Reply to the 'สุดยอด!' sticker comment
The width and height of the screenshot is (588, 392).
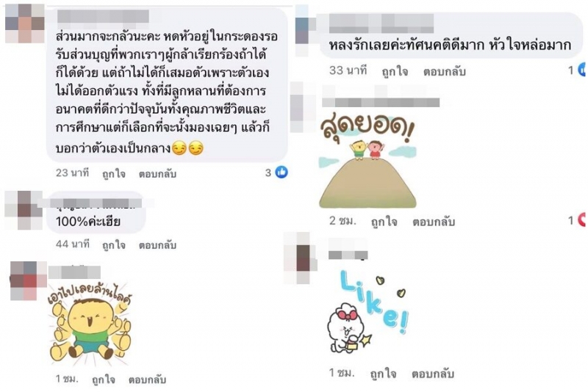pyautogui.click(x=434, y=222)
